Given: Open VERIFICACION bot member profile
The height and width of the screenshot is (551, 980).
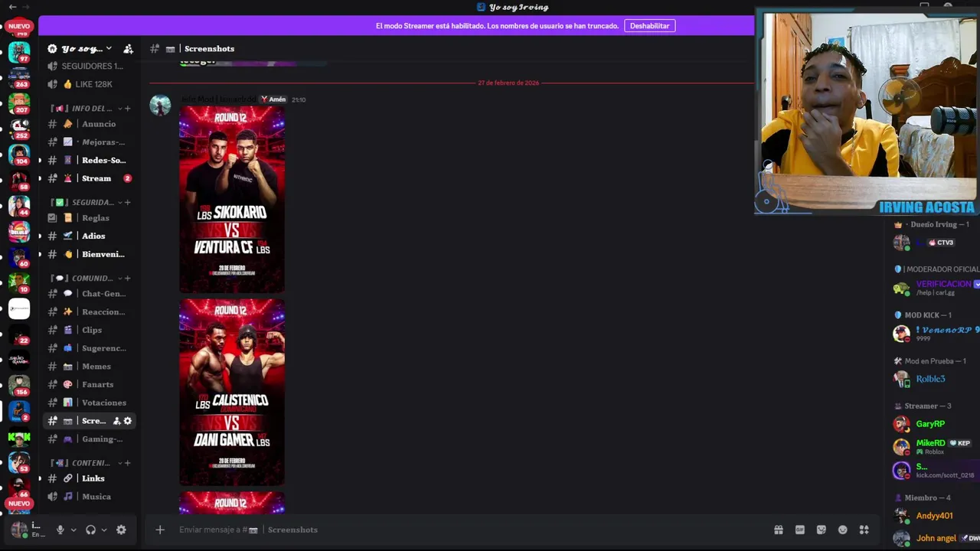Looking at the screenshot, I should click(x=936, y=288).
